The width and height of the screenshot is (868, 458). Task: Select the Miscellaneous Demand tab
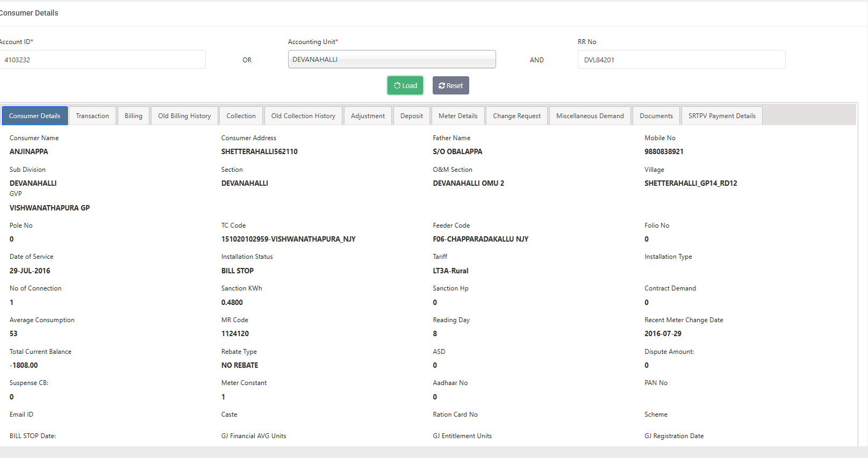pyautogui.click(x=590, y=116)
